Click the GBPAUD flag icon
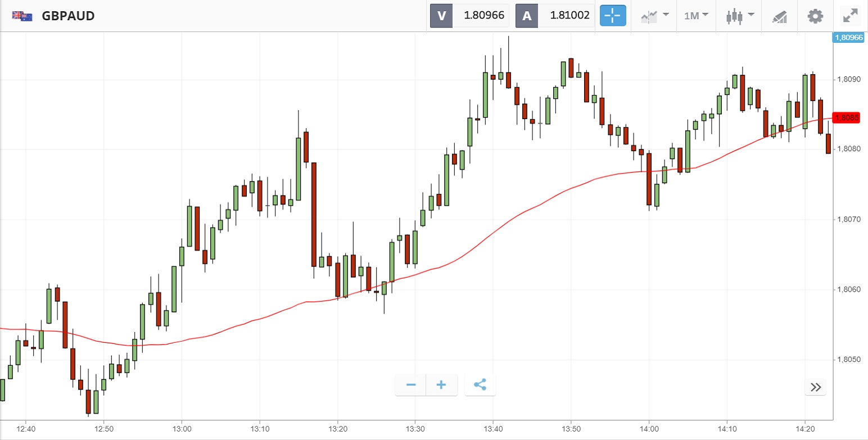Image resolution: width=868 pixels, height=440 pixels. point(22,16)
